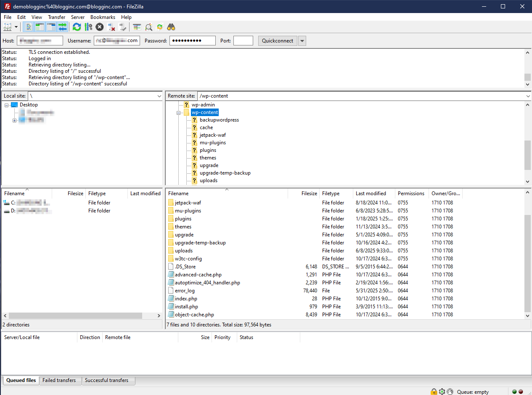Switch to the Failed transfers tab

click(59, 380)
